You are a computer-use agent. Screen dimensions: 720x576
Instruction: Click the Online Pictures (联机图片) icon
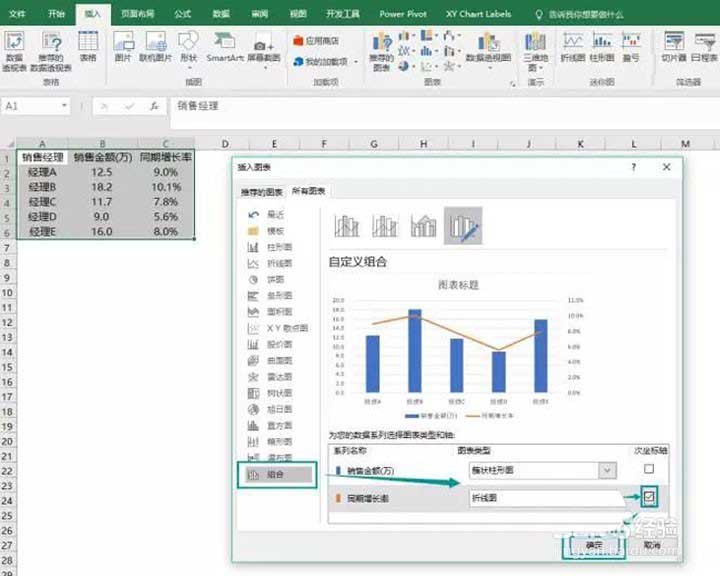[156, 46]
